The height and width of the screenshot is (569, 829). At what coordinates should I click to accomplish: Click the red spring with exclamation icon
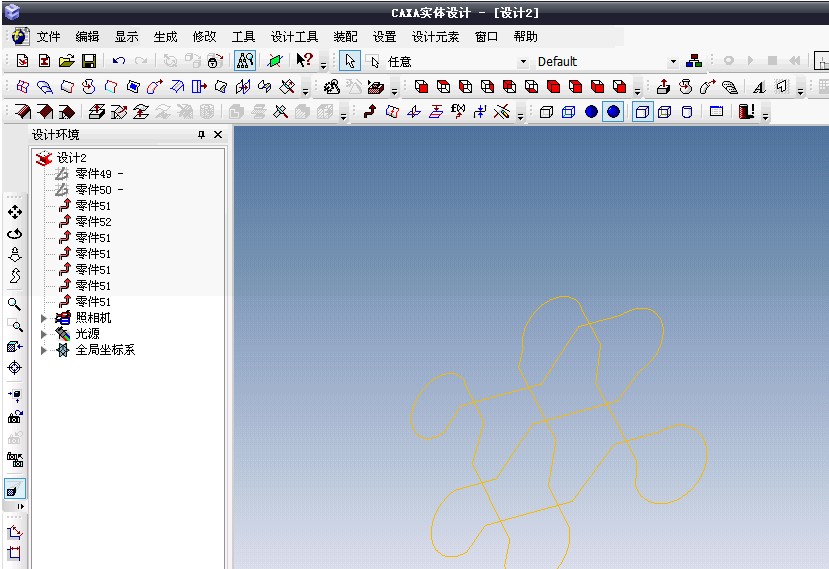click(746, 112)
